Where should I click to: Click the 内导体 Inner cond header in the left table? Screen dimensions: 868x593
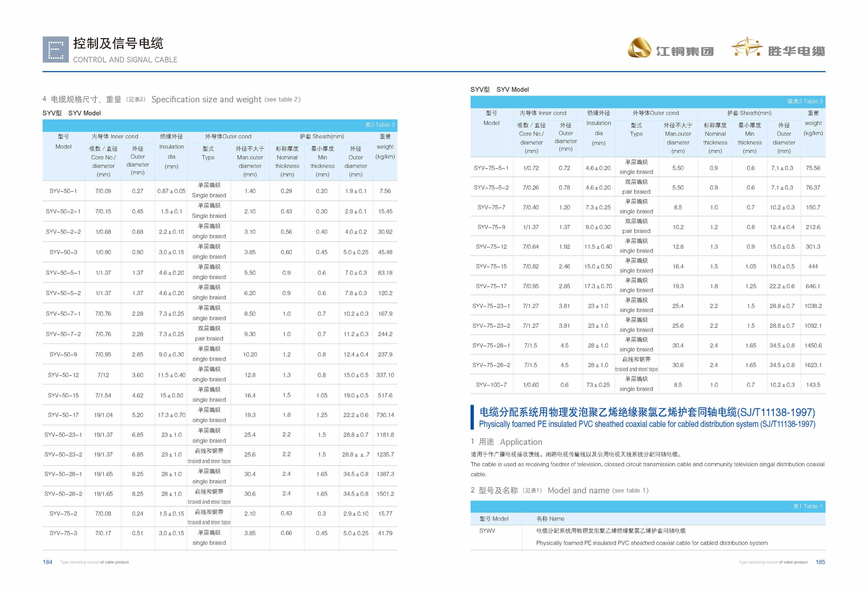coord(115,137)
